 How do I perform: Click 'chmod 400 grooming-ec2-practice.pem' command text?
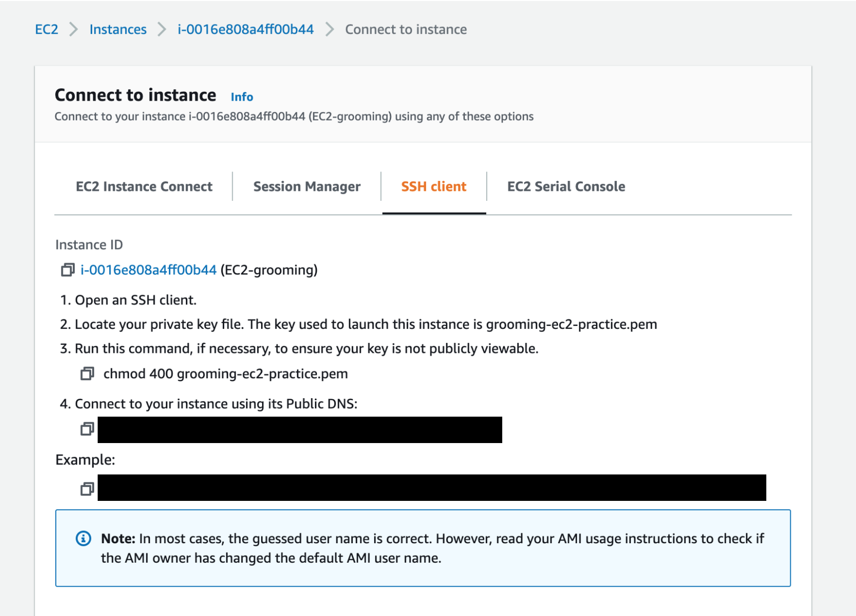[x=226, y=374]
